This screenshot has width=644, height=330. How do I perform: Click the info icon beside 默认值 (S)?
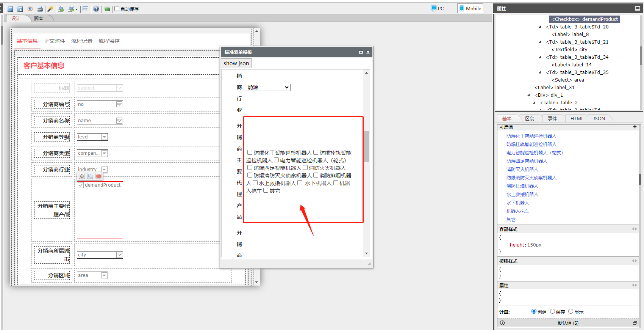pos(502,323)
